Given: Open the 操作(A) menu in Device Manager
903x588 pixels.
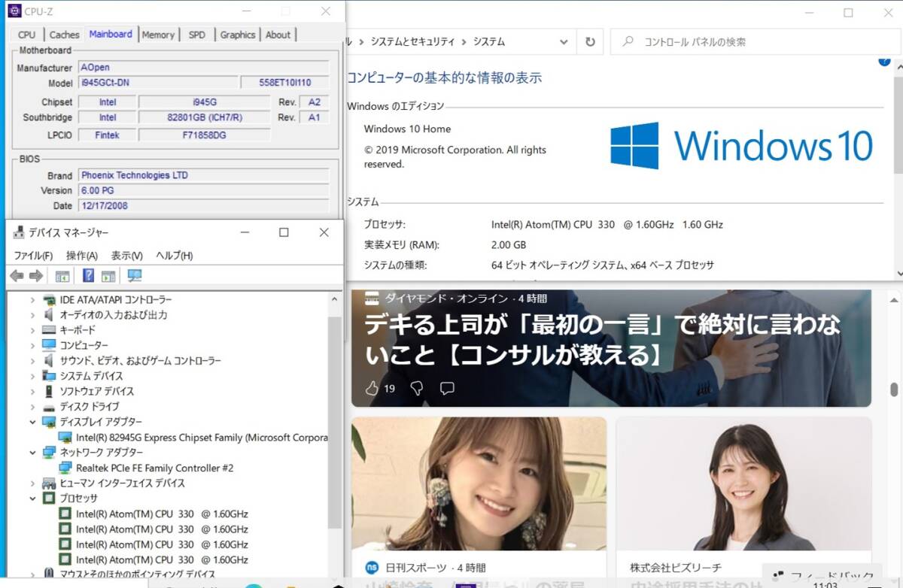Looking at the screenshot, I should pos(82,256).
